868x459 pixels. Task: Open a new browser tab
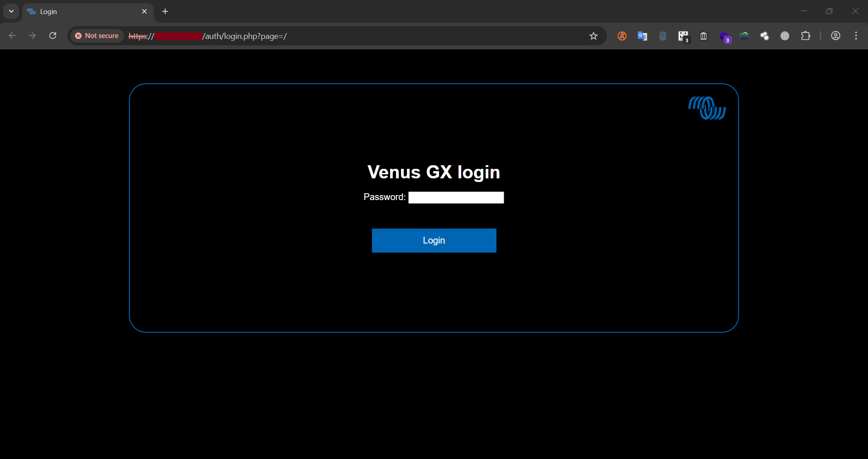165,11
